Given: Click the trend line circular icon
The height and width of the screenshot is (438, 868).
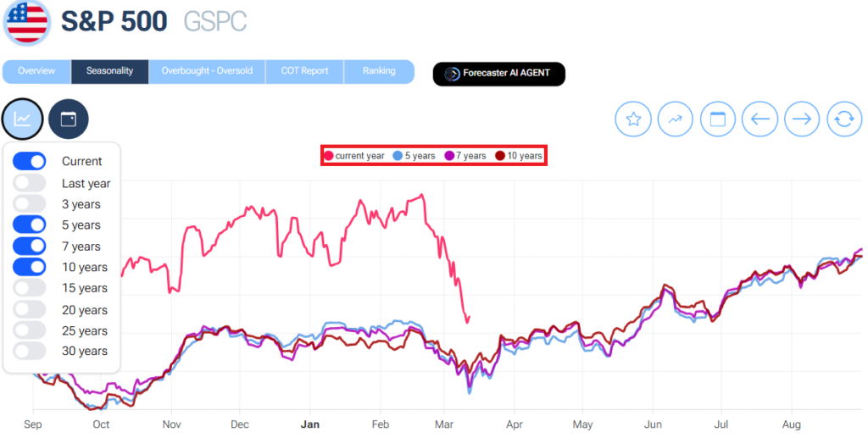Looking at the screenshot, I should [x=676, y=119].
